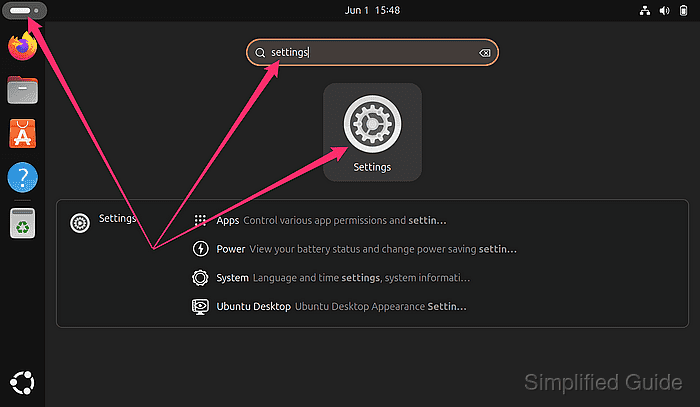Open the clock showing Jun 1 15:48
Image resolution: width=700 pixels, height=407 pixels.
click(372, 10)
